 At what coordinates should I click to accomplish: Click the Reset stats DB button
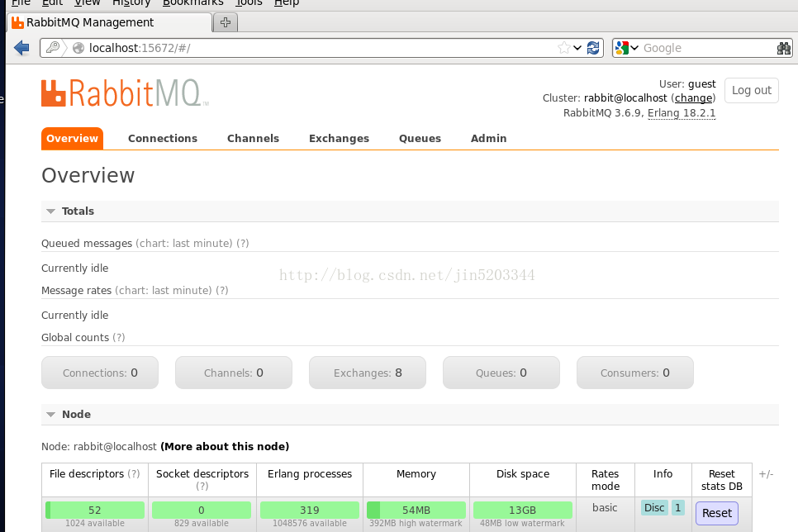(x=716, y=513)
